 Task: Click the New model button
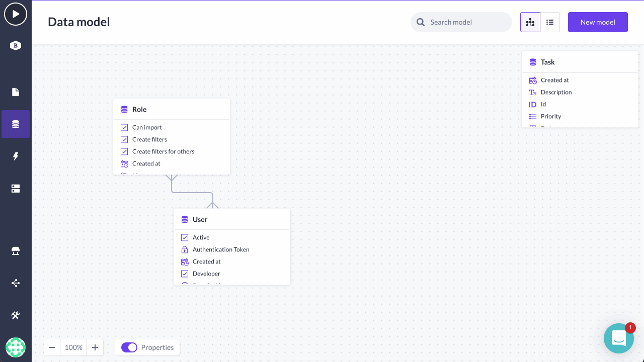point(598,22)
